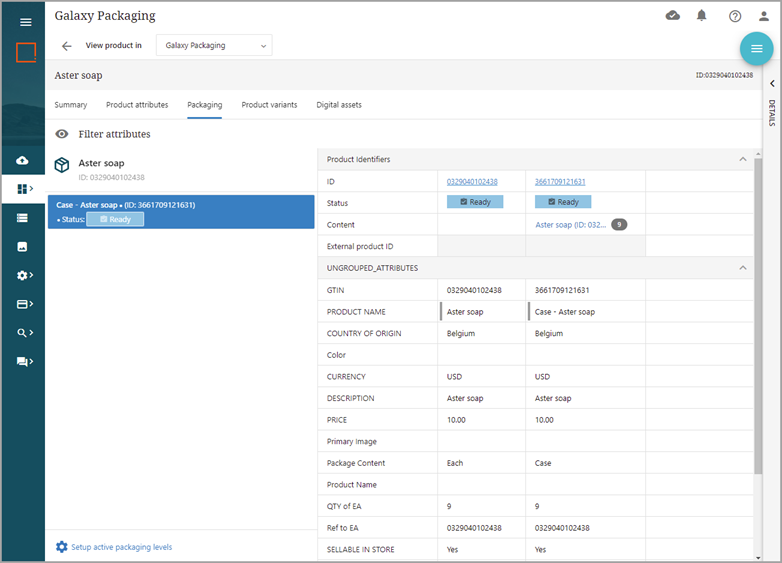
Task: Open the images icon in sidebar
Action: coord(23,246)
